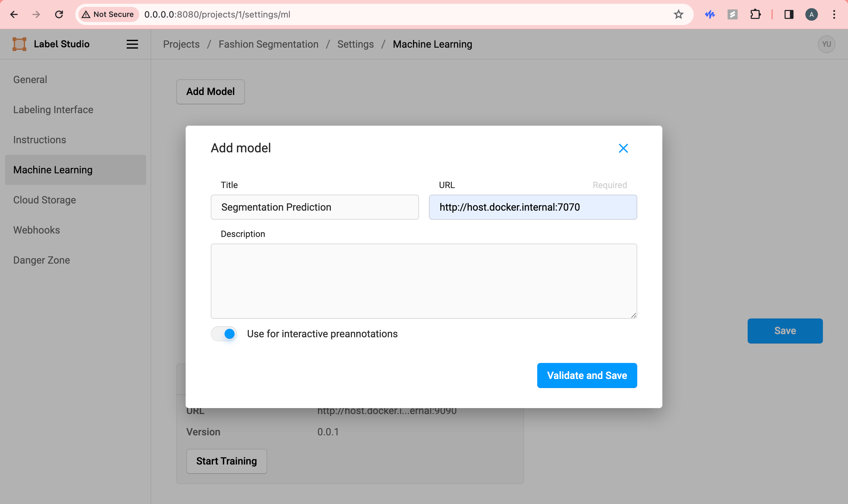Open the Cloud Storage settings tab
The width and height of the screenshot is (848, 504).
(x=45, y=200)
